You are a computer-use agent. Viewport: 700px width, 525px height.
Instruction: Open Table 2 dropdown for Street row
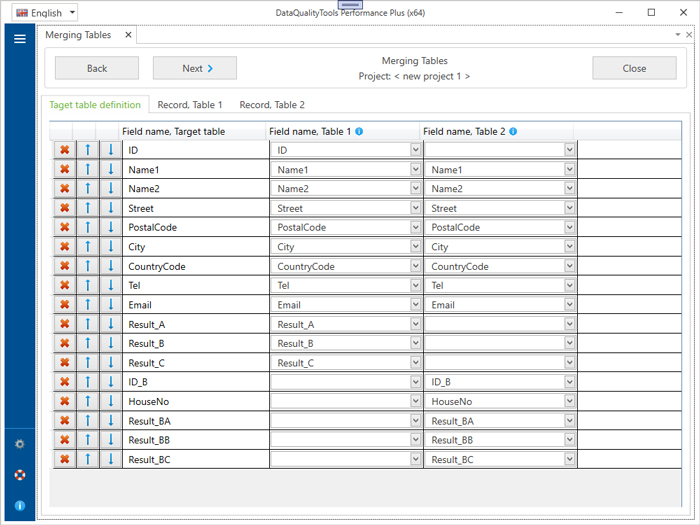[570, 208]
